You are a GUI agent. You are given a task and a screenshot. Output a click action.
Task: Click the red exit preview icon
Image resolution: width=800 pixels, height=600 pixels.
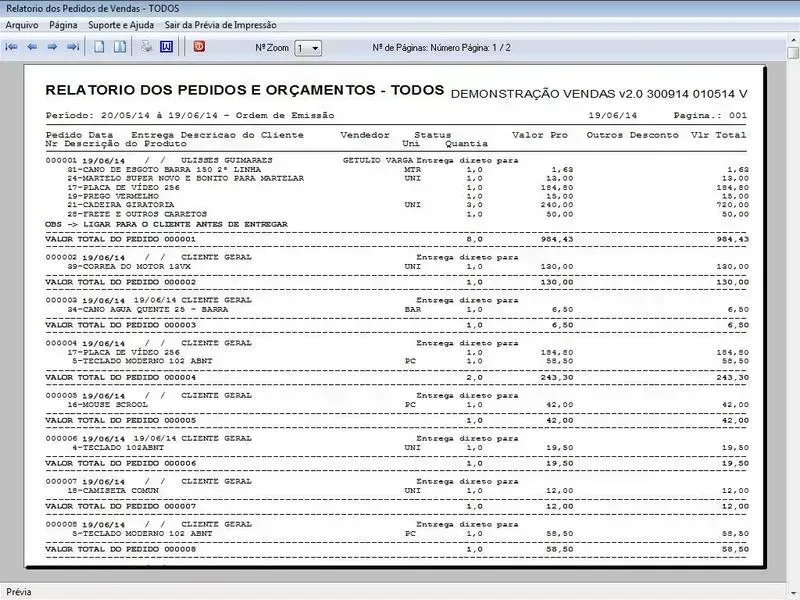198,47
